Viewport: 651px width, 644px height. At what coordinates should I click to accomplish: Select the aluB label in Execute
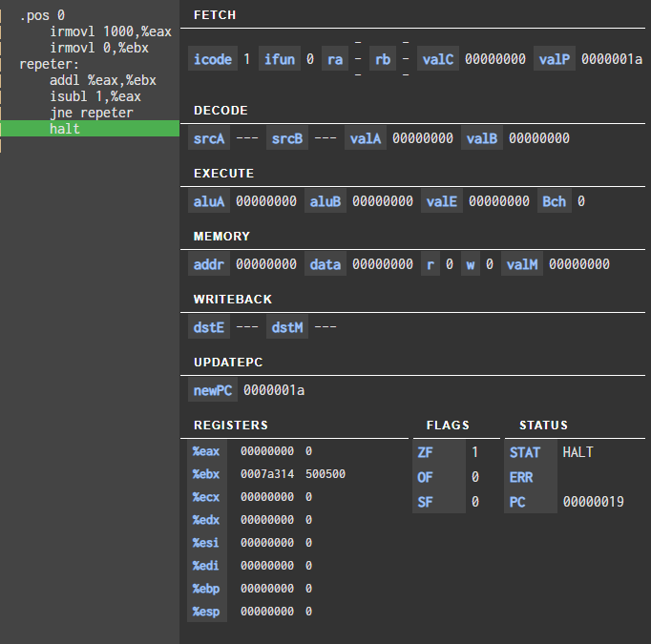point(325,201)
